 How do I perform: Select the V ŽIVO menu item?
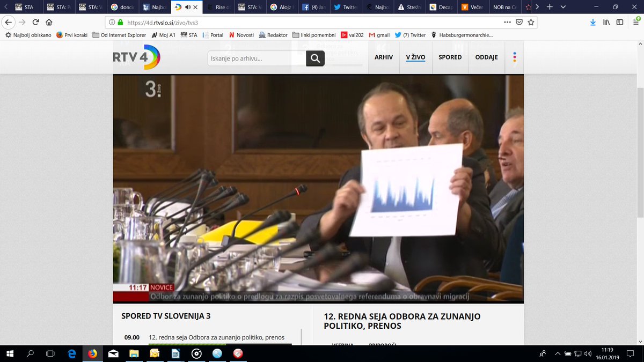tap(415, 57)
